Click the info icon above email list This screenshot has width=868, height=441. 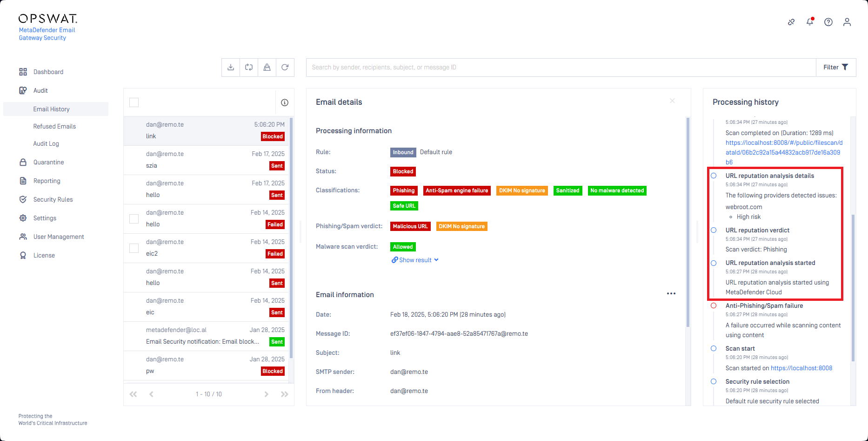coord(285,102)
